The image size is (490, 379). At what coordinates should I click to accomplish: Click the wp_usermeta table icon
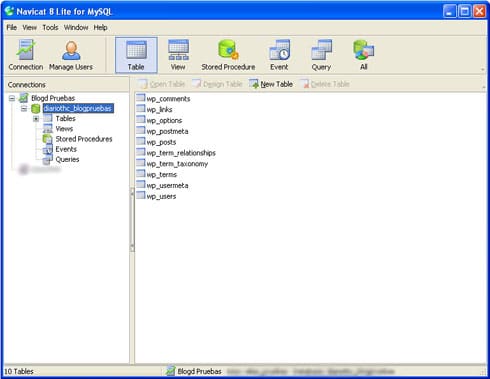click(141, 185)
